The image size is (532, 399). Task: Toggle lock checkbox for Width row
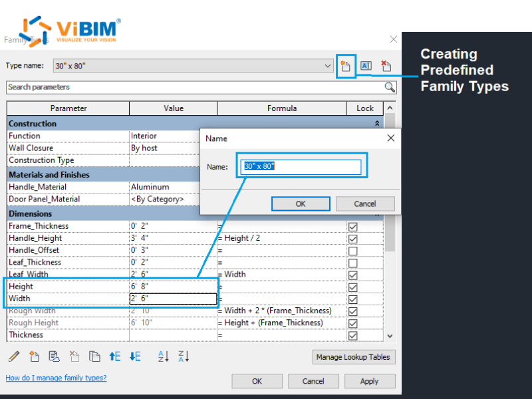pos(353,300)
